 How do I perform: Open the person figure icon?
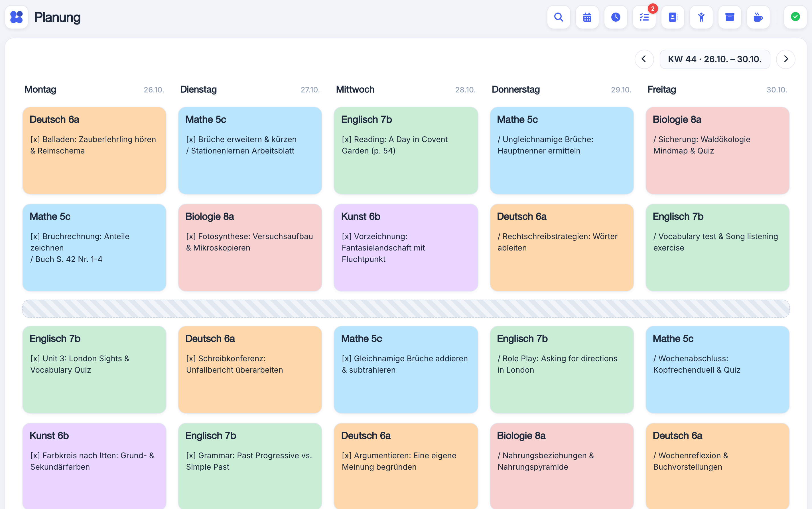[x=701, y=17]
